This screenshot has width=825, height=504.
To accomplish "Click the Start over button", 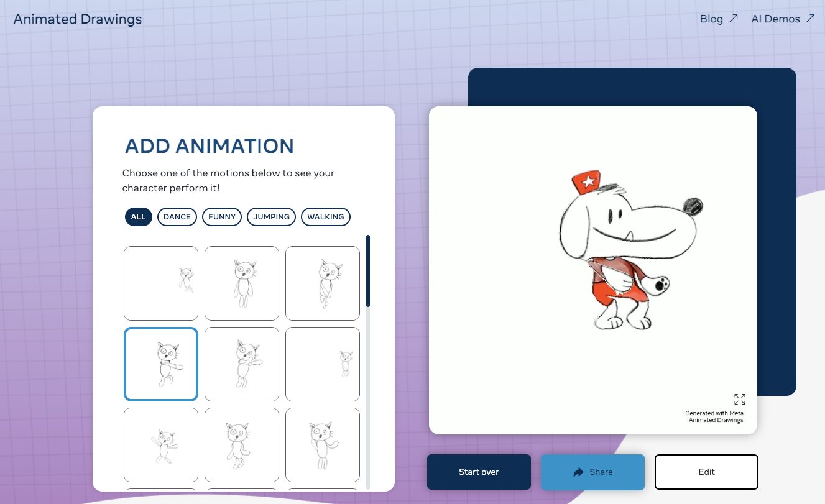I will (479, 472).
